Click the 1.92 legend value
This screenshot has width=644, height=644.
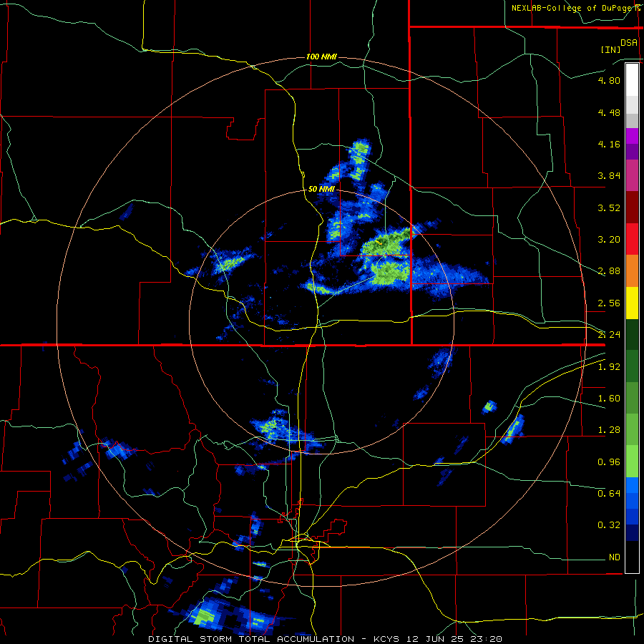(x=609, y=367)
